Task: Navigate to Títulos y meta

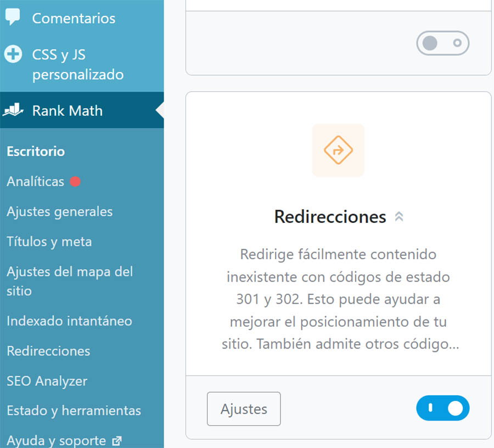Action: pos(49,242)
